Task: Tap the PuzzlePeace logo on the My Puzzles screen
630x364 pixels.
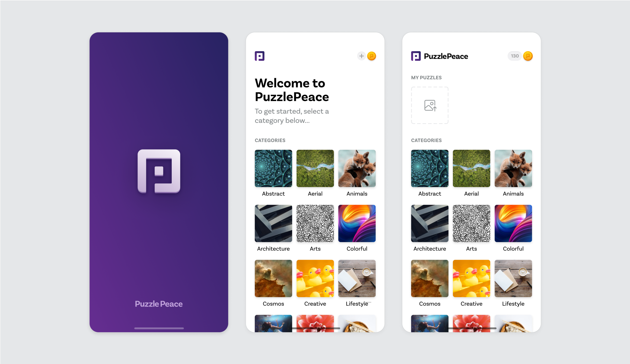Action: click(439, 56)
